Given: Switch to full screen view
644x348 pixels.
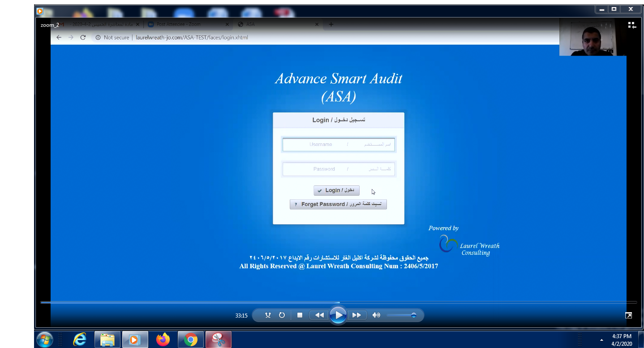Looking at the screenshot, I should pyautogui.click(x=629, y=315).
